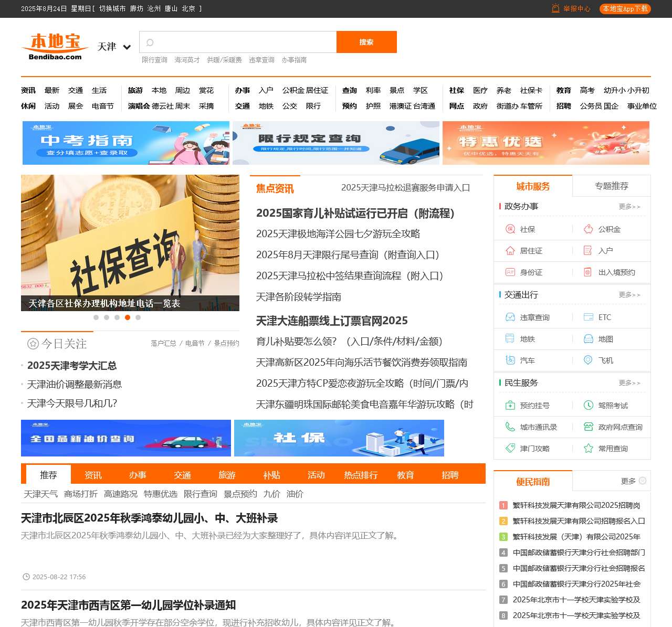This screenshot has width=672, height=627.
Task: Open the 2025国家育儿补贴试运行 article
Action: pos(355,214)
